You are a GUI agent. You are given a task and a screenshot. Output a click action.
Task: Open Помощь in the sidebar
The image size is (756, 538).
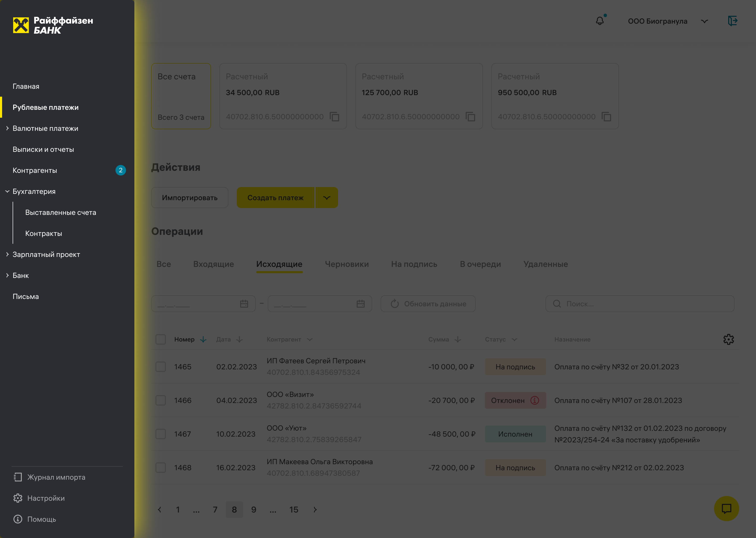[34, 519]
